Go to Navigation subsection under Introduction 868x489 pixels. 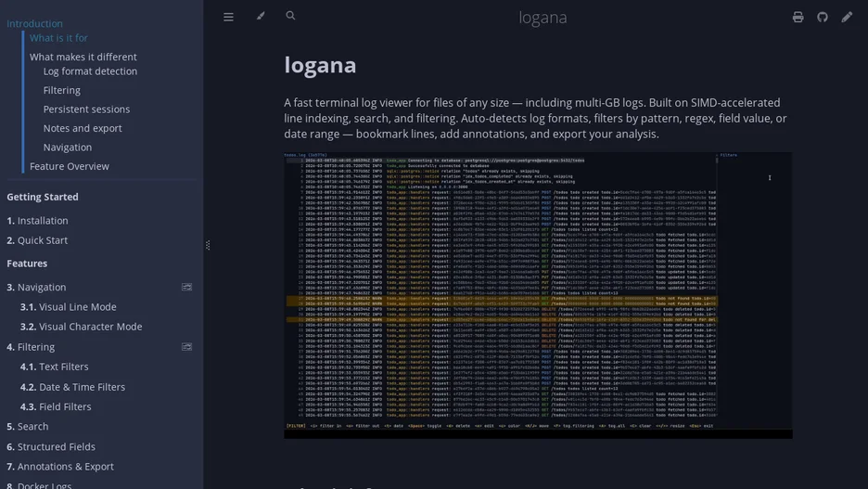68,148
